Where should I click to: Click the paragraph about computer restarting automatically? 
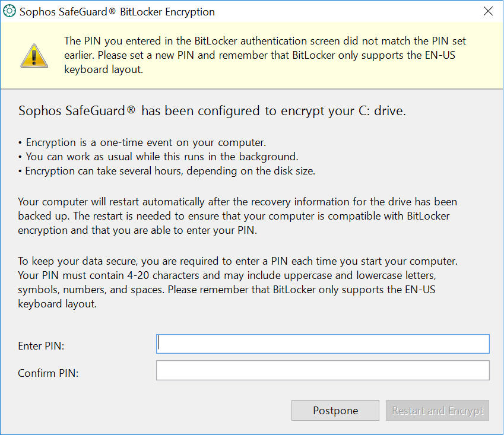coord(237,216)
